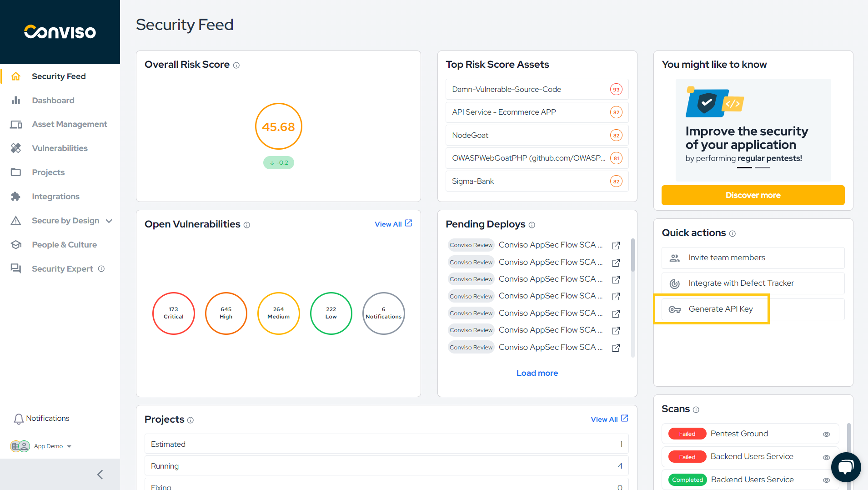Screen dimensions: 868x490
Task: Click the Generate API Key key icon
Action: (x=675, y=309)
